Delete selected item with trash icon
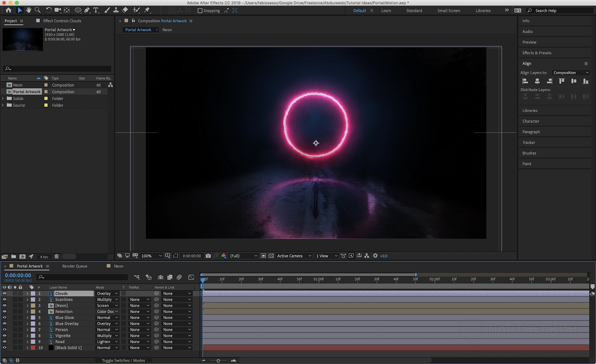Image resolution: width=596 pixels, height=364 pixels. pos(57,256)
